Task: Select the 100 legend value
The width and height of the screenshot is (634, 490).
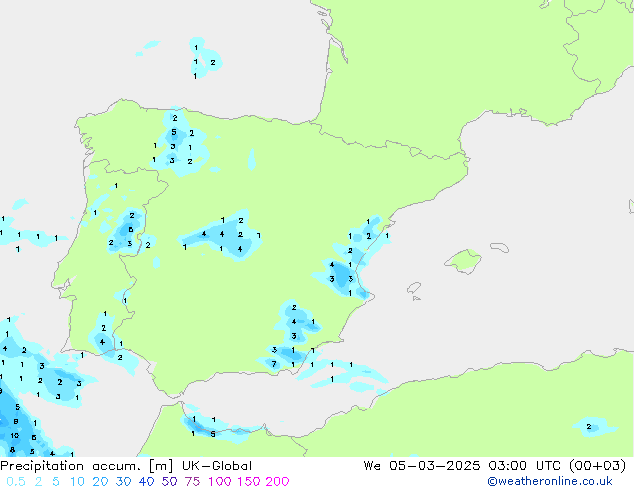Action: tap(220, 482)
